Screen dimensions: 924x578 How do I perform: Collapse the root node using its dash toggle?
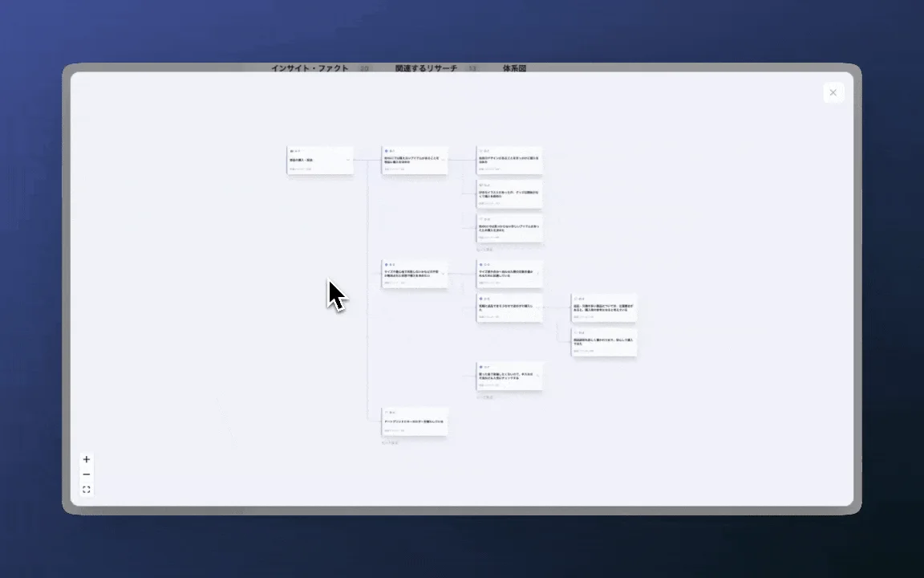click(347, 160)
